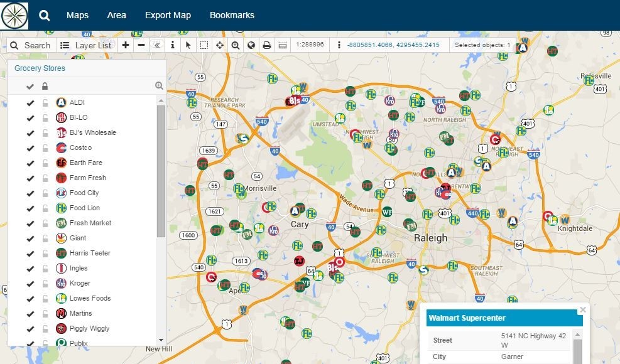Viewport: 620px width, 364px height.
Task: Toggle visibility checkmark for Food Lion
Action: (x=30, y=208)
